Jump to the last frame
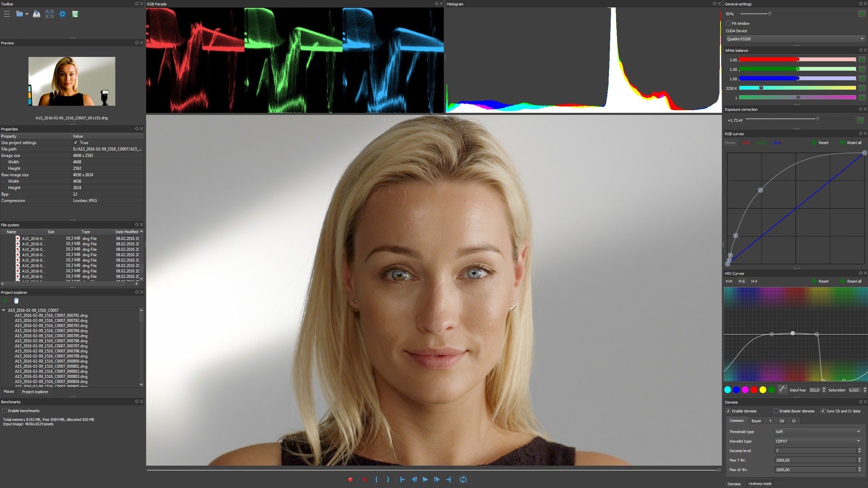The width and height of the screenshot is (868, 488). (x=448, y=479)
